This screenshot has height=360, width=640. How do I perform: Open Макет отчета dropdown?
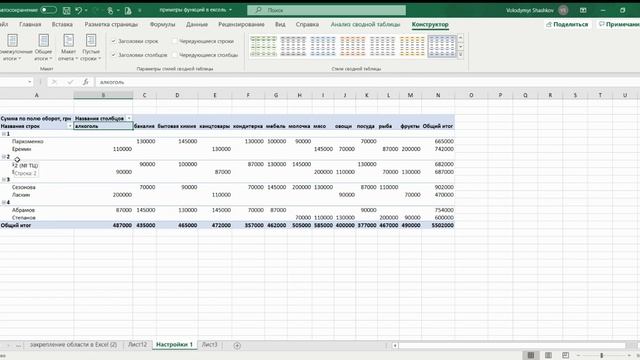[68, 48]
